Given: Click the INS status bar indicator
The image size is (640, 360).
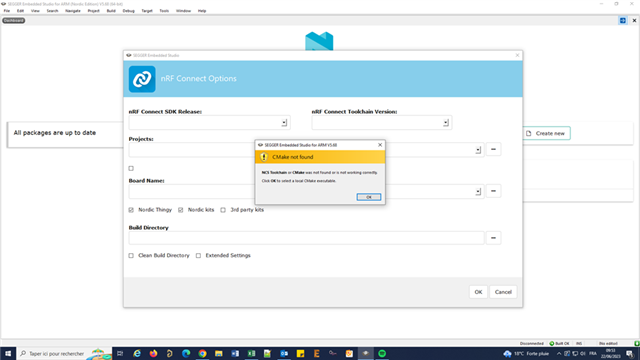Looking at the screenshot, I should click(x=579, y=343).
